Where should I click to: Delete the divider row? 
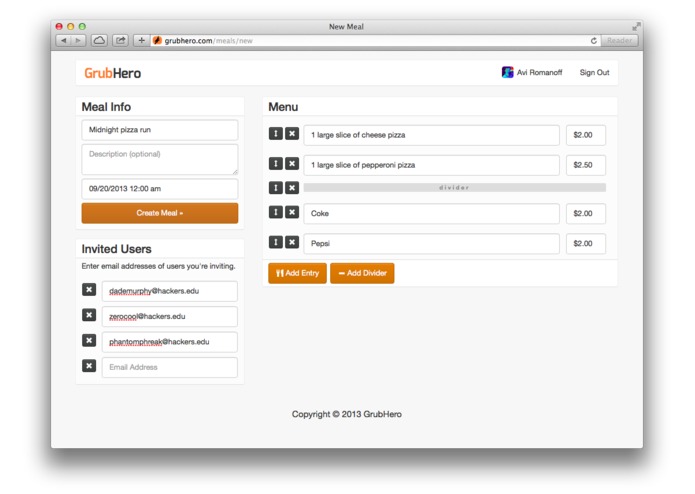point(292,187)
